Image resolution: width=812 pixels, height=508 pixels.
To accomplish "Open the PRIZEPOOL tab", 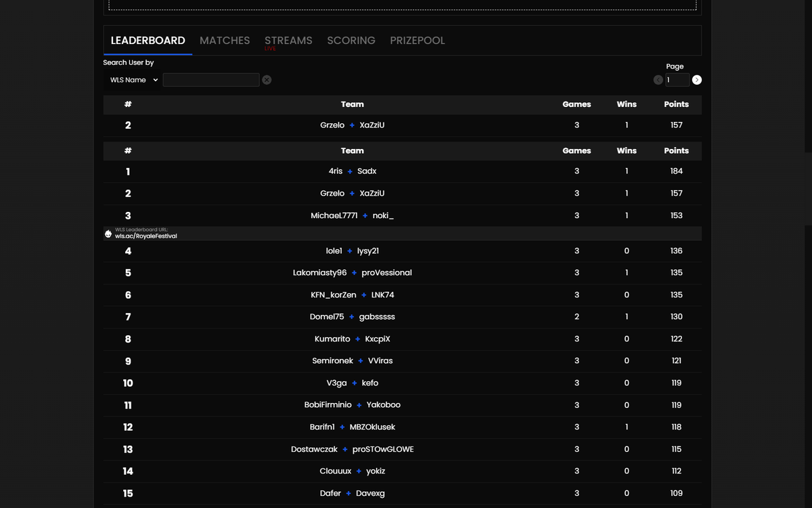I will [418, 41].
